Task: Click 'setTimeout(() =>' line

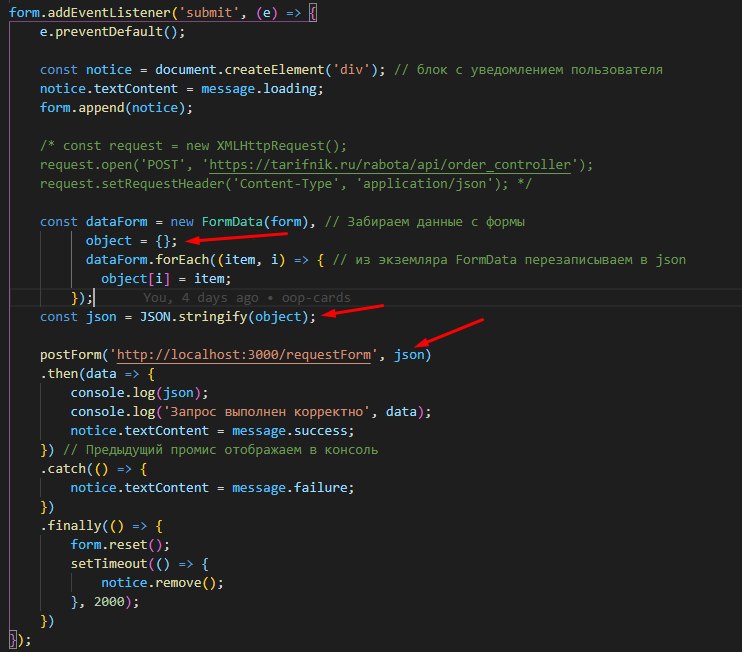Action: (140, 564)
